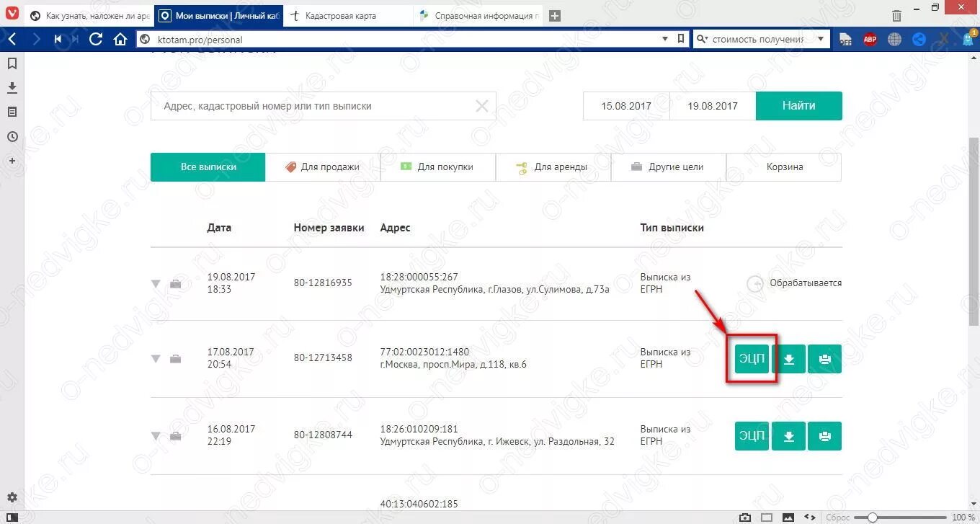Reload the current page

(x=95, y=39)
